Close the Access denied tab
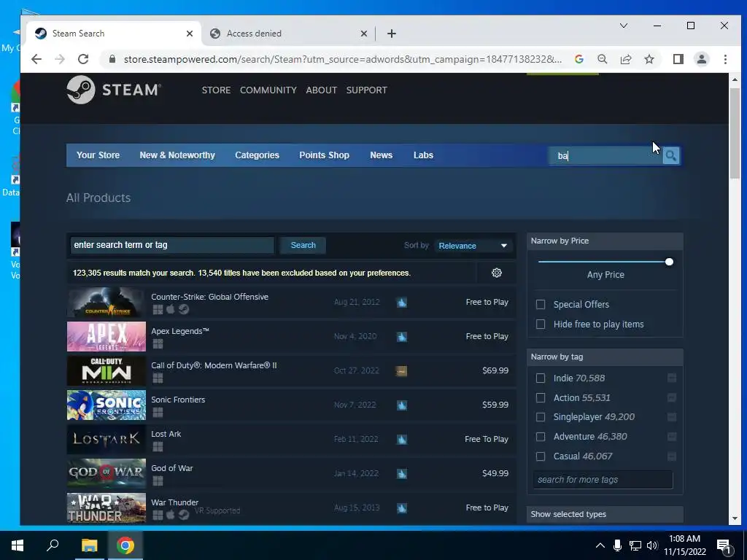The width and height of the screenshot is (747, 560). pyautogui.click(x=363, y=34)
